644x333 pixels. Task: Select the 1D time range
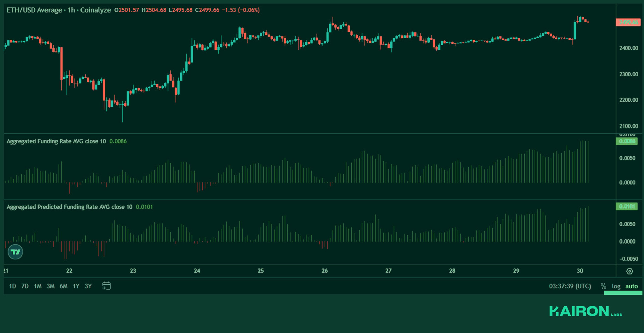[x=13, y=286]
